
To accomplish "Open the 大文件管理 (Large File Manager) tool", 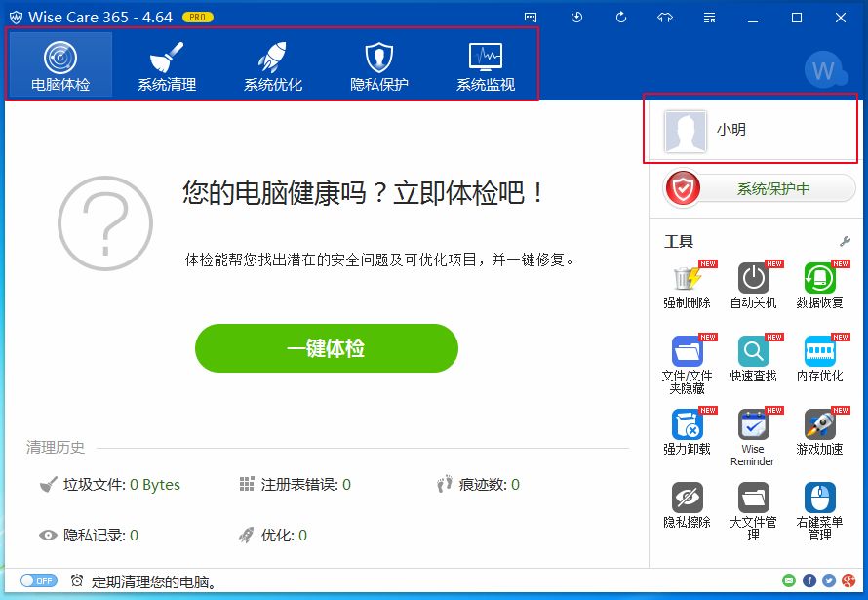I will [754, 502].
